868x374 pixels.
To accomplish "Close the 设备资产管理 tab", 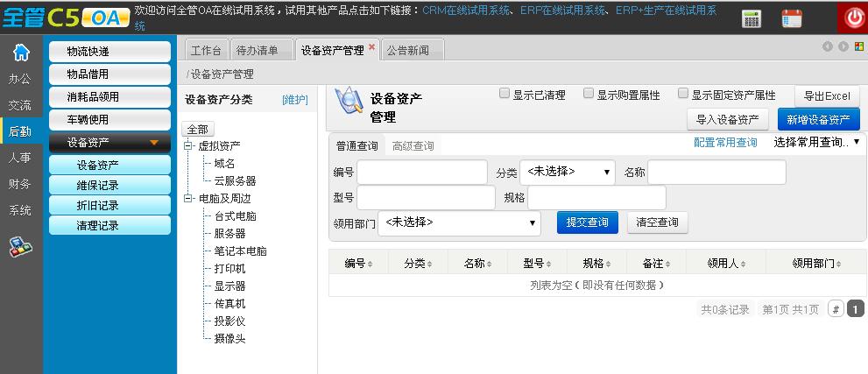I will coord(371,47).
